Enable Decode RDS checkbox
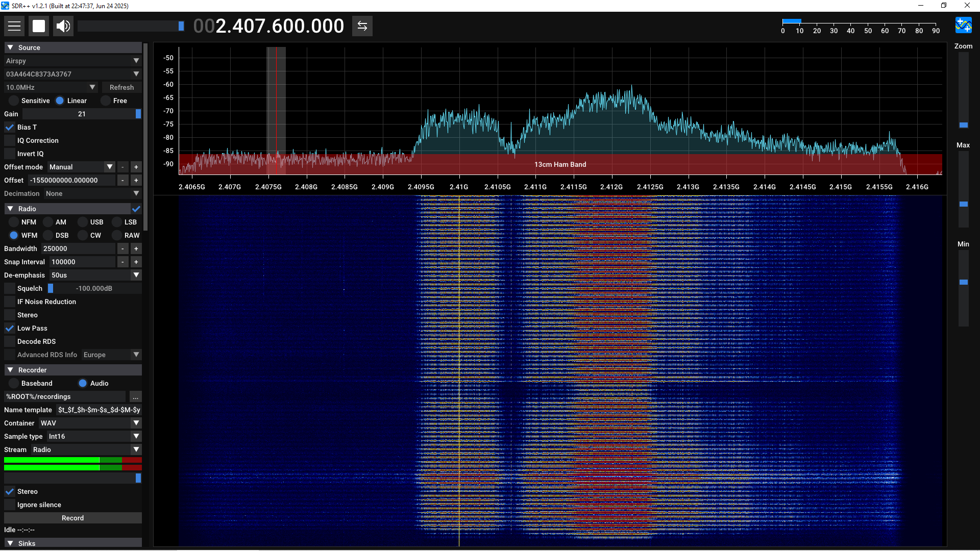Image resolution: width=980 pixels, height=551 pixels. tap(10, 341)
